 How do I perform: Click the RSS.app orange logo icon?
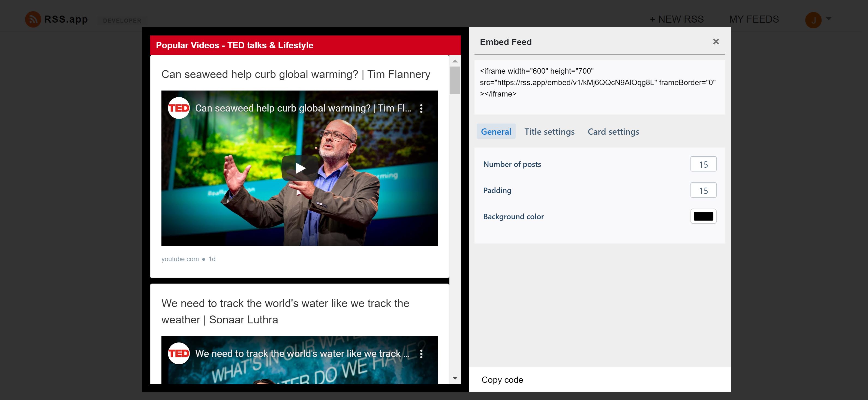coord(33,19)
